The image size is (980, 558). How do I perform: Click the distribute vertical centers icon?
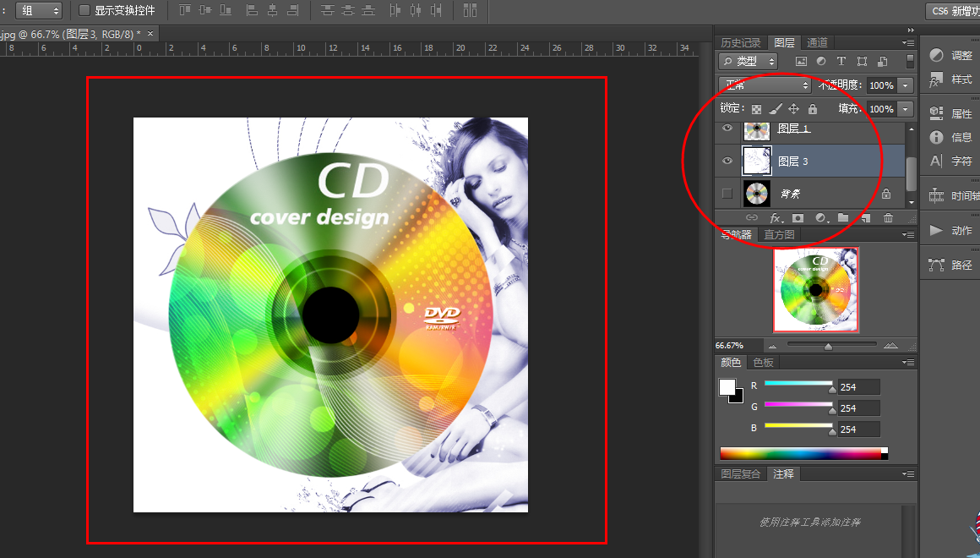[x=348, y=10]
